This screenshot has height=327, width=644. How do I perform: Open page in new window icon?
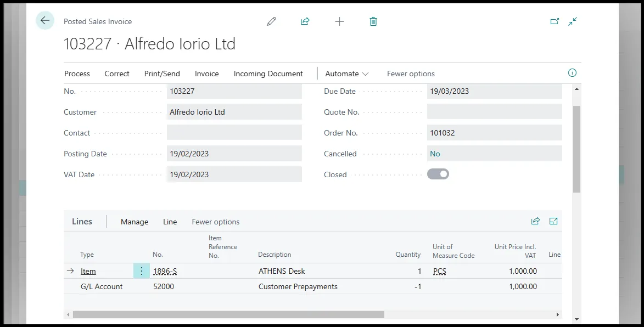[555, 21]
